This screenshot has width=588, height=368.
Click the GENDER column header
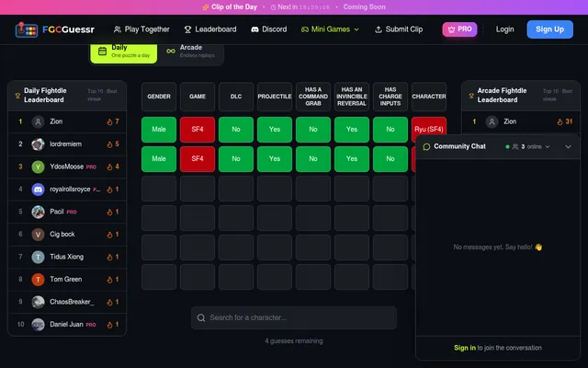pos(159,97)
